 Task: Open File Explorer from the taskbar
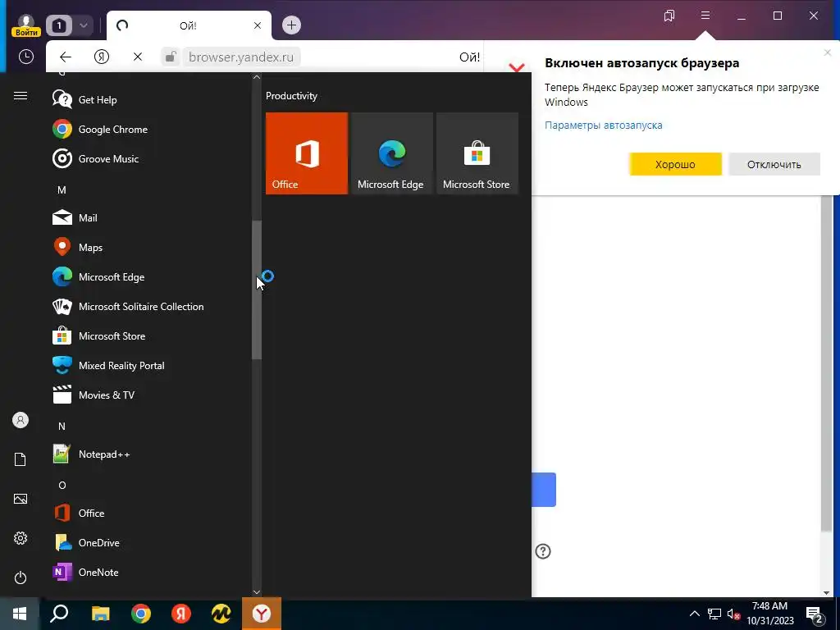pyautogui.click(x=100, y=614)
